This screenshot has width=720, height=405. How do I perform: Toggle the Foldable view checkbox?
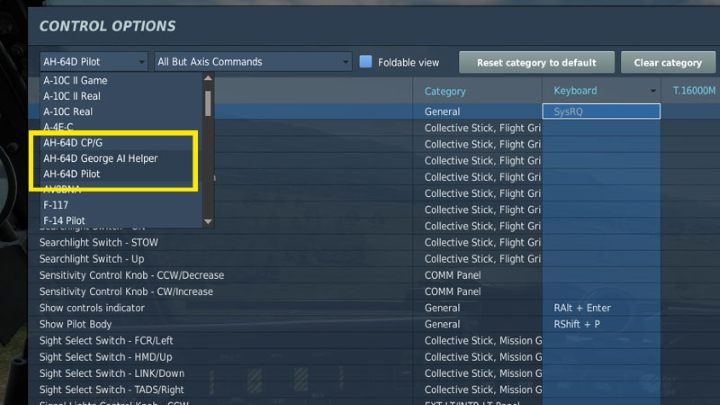point(366,62)
